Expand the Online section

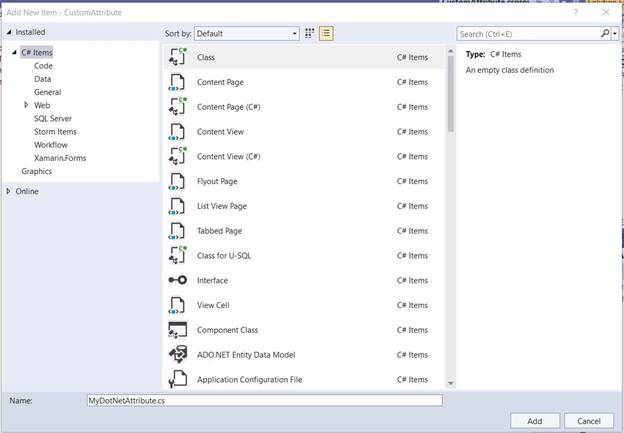coord(9,191)
